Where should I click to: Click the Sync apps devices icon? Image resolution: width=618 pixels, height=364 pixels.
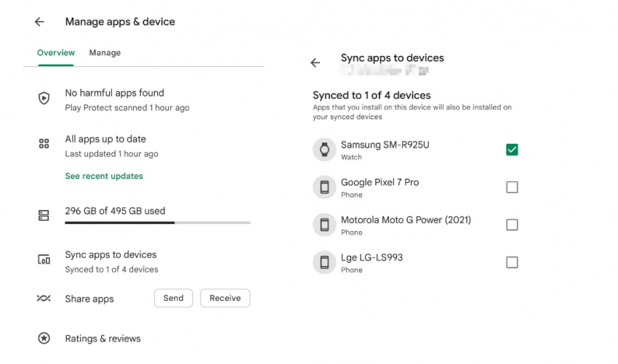pyautogui.click(x=44, y=260)
